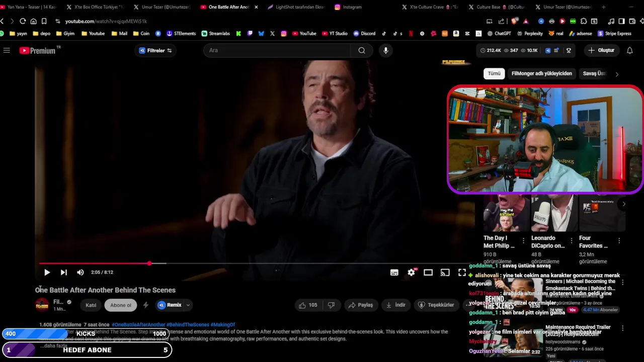
Task: Cast video to a device
Action: (445, 273)
